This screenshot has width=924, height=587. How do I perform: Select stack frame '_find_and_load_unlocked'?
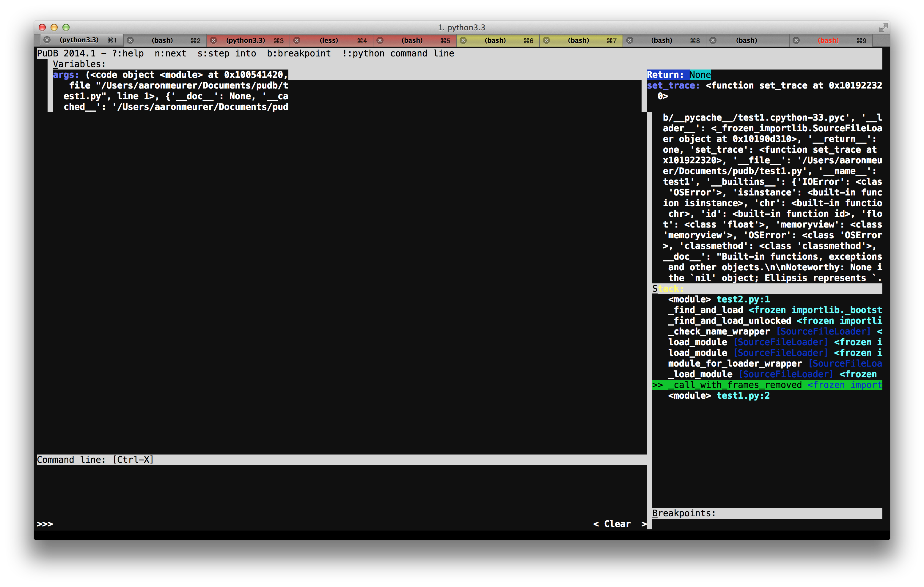click(x=767, y=321)
